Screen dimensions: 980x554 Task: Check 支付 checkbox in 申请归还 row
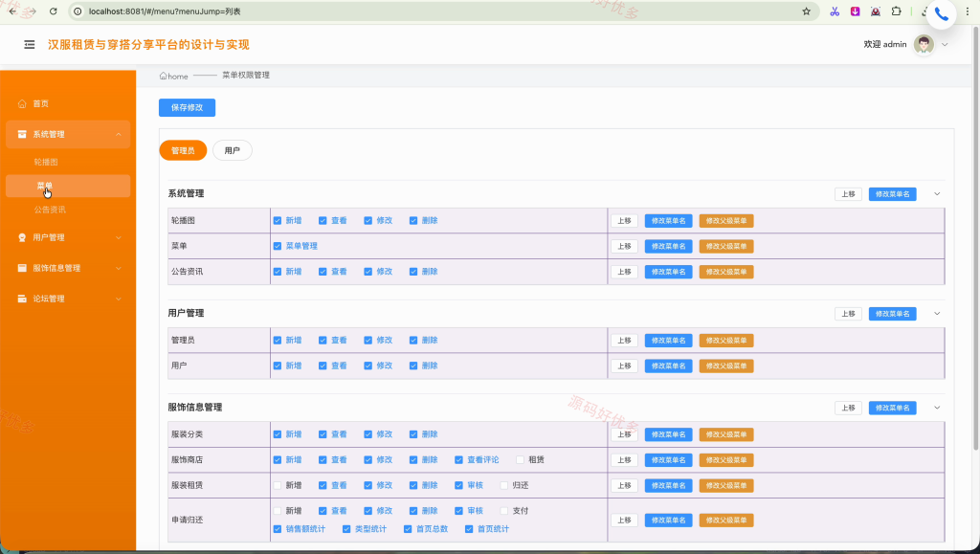click(x=504, y=511)
